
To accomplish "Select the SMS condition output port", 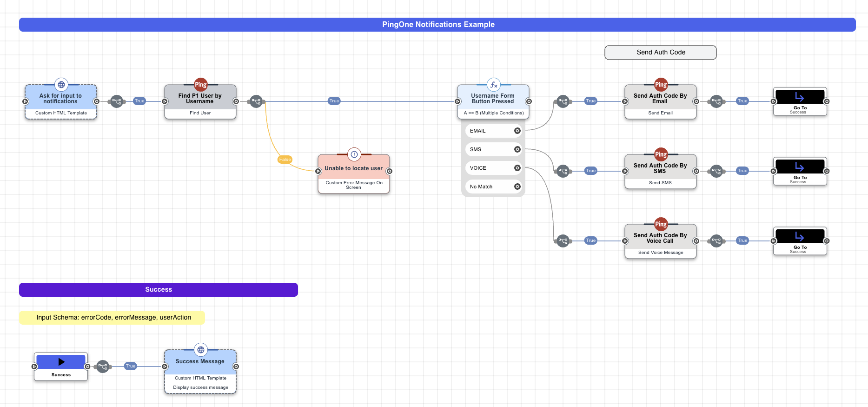I will (517, 149).
